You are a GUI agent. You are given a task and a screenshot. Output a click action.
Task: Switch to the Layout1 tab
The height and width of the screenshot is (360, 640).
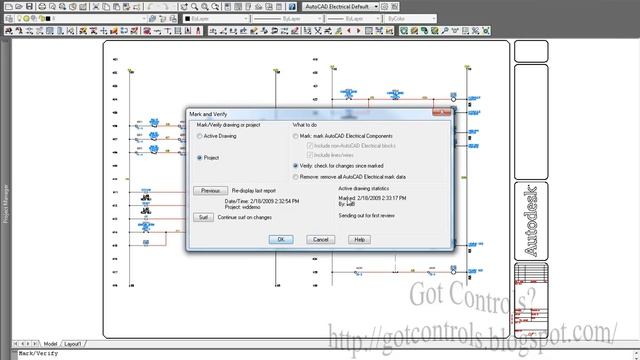(73, 344)
